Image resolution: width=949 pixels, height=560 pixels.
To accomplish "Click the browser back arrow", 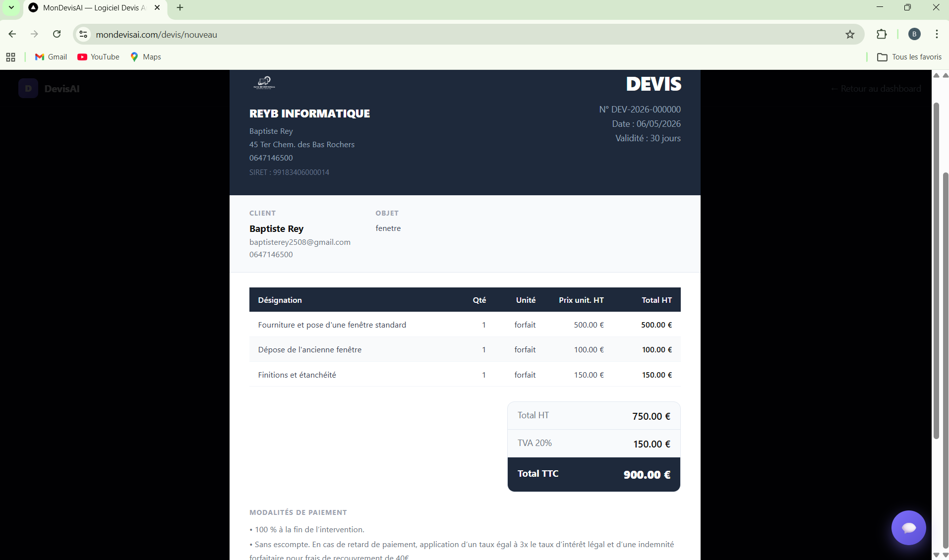I will click(12, 34).
